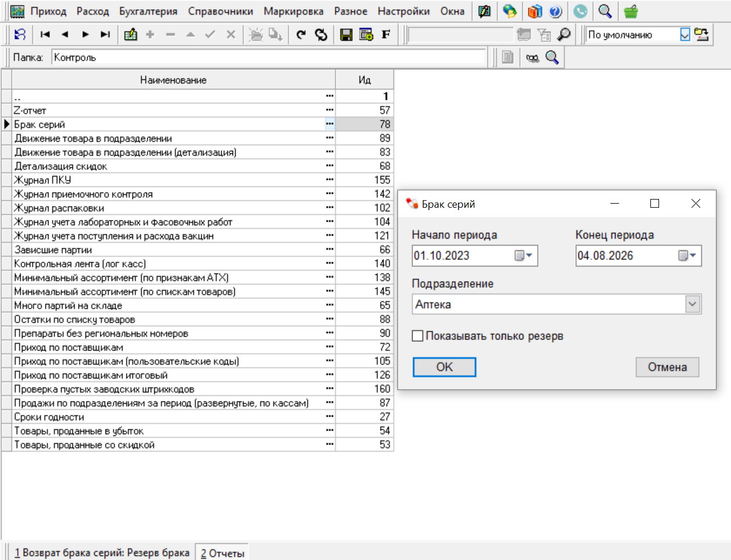
Task: Select the Сроки годности row
Action: click(x=197, y=417)
